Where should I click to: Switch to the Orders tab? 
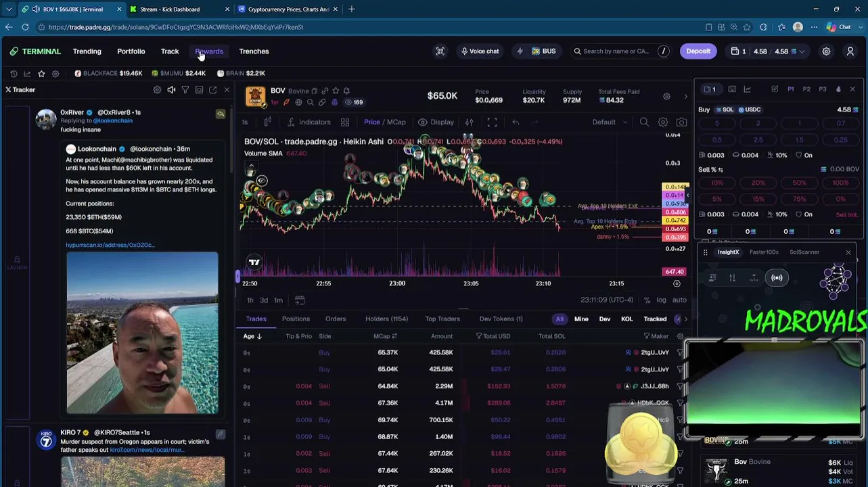coord(336,319)
